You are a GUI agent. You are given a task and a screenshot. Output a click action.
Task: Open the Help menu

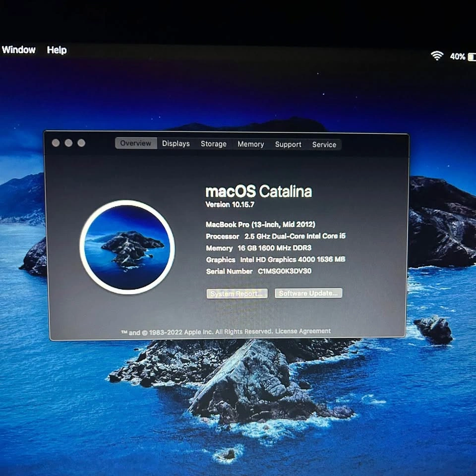coord(57,50)
